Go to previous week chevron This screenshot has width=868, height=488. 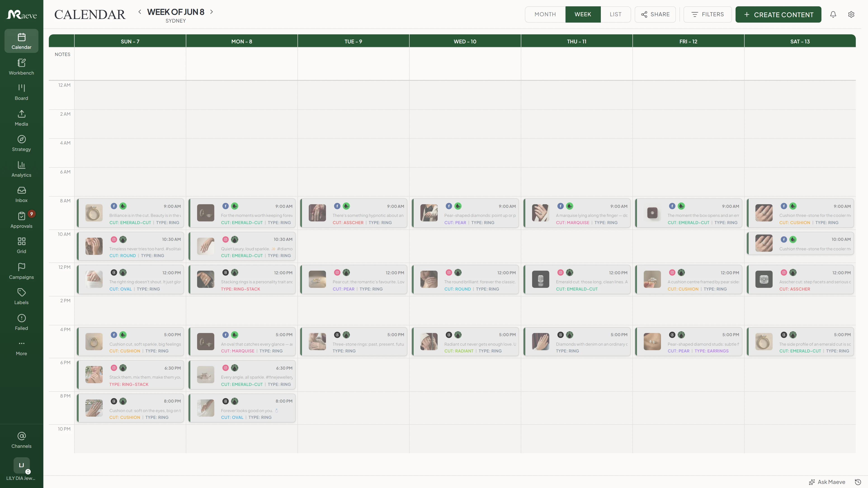[x=139, y=12]
